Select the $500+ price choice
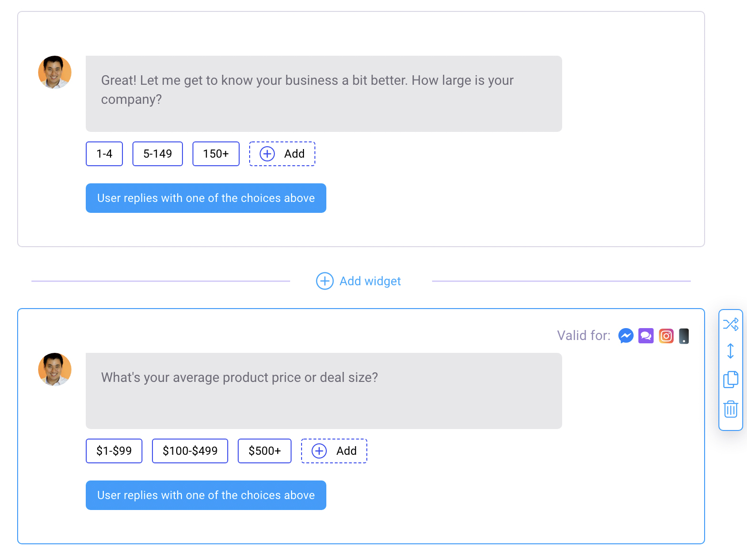 tap(264, 451)
